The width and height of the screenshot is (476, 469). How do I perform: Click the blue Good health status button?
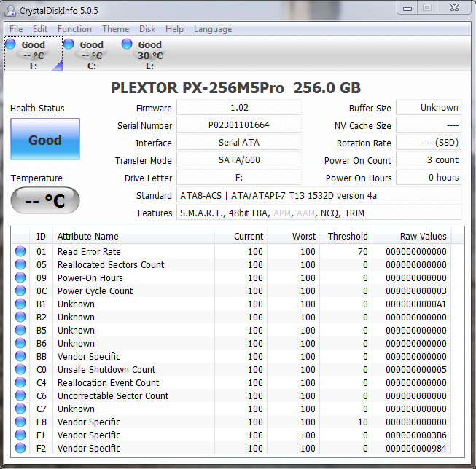[45, 141]
